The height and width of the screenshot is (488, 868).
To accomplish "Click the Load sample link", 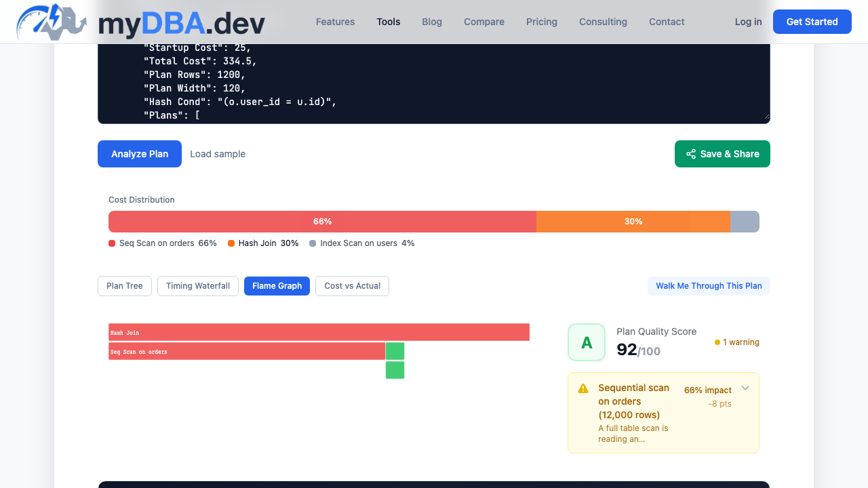I will coord(218,154).
